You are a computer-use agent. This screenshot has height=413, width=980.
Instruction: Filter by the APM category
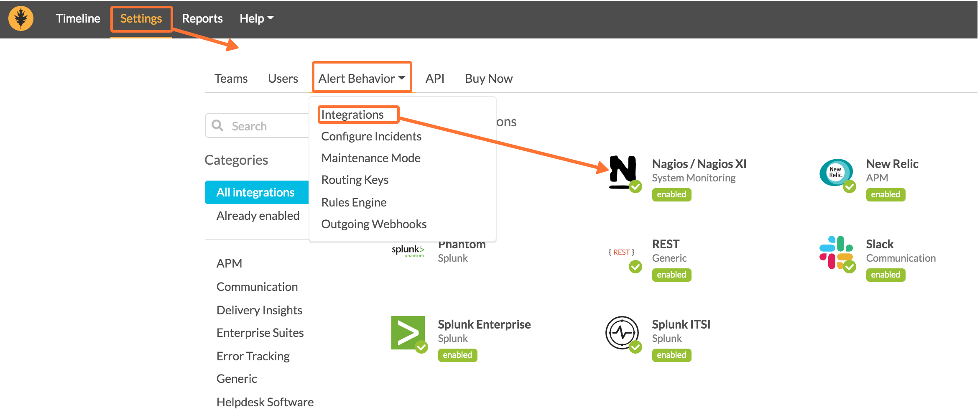[229, 263]
